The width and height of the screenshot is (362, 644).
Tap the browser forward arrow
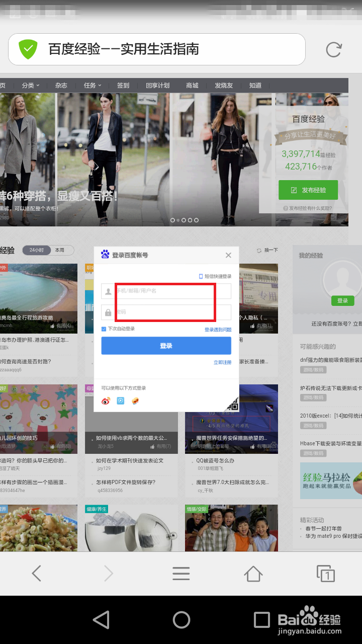pos(109,573)
